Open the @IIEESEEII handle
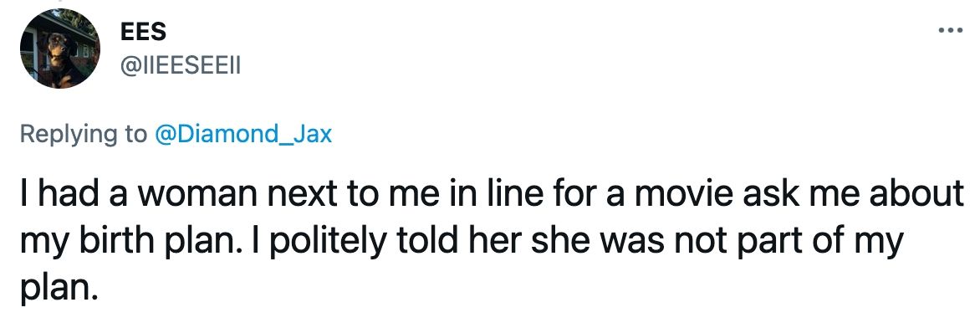980x328 pixels. coord(181,64)
